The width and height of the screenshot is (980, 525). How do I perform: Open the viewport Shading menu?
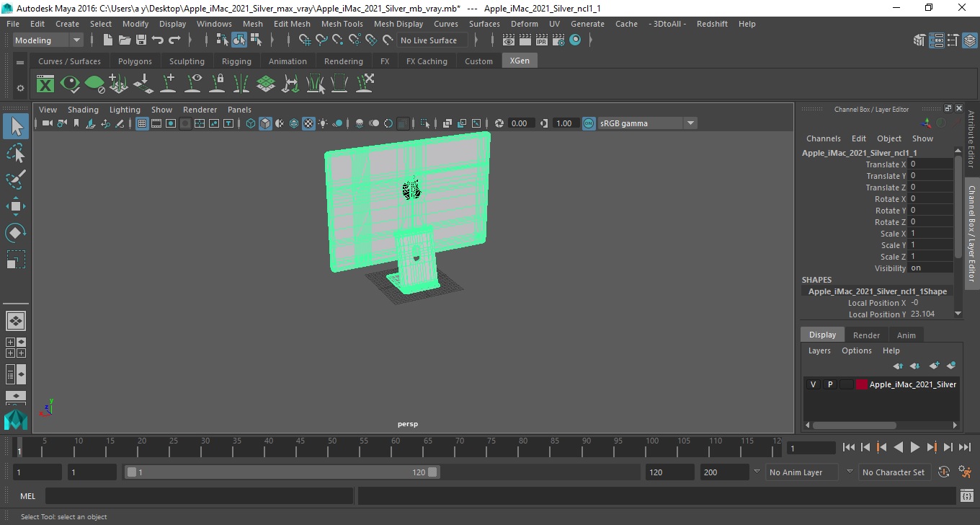coord(83,110)
